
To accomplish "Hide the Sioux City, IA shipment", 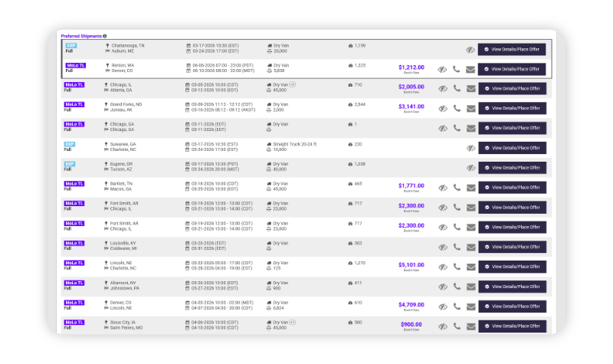I will [443, 326].
